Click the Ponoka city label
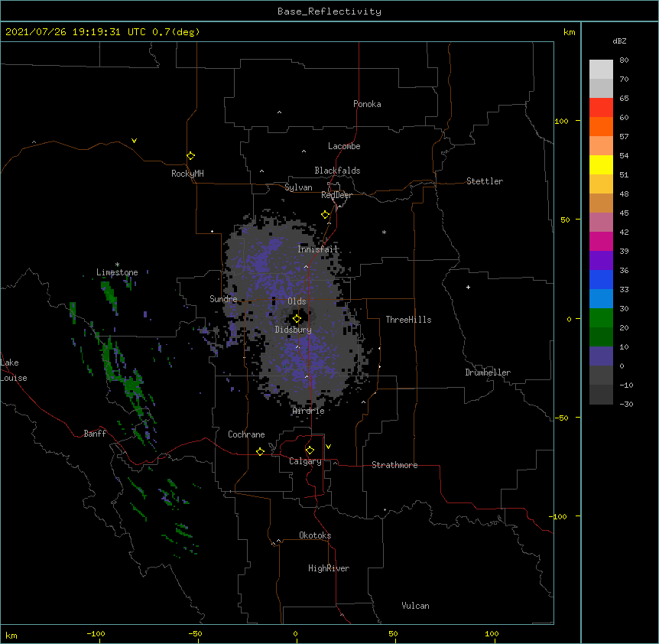Viewport: 659px width, 644px height. click(x=367, y=104)
